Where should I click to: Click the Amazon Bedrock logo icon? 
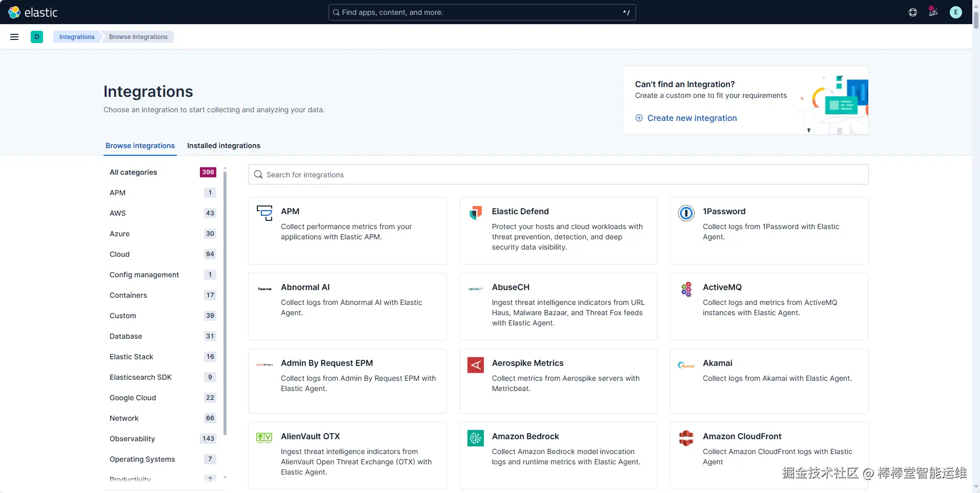[x=476, y=438]
